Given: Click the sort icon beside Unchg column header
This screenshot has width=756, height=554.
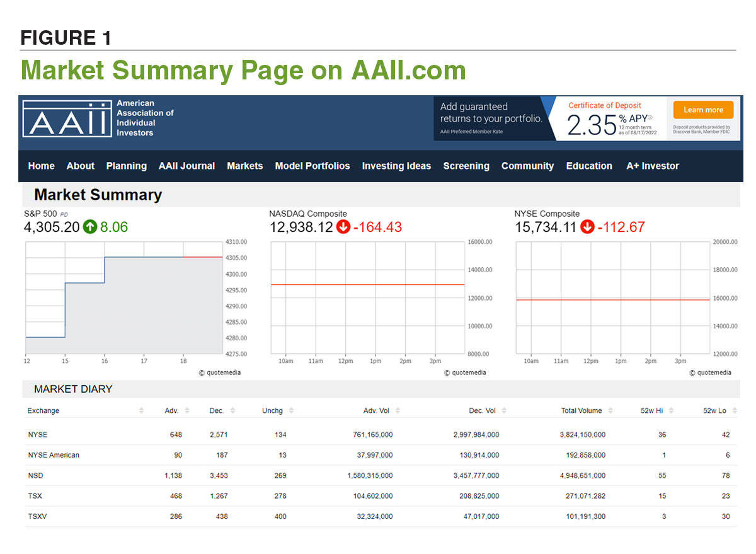Looking at the screenshot, I should [x=292, y=410].
